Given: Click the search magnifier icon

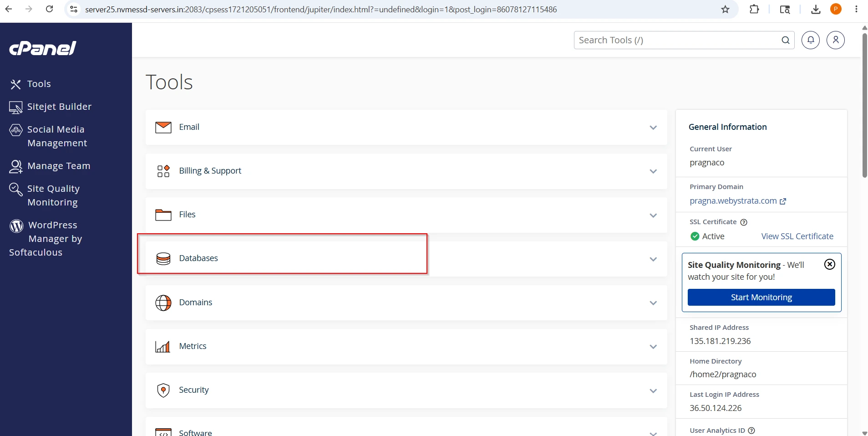Looking at the screenshot, I should 786,40.
